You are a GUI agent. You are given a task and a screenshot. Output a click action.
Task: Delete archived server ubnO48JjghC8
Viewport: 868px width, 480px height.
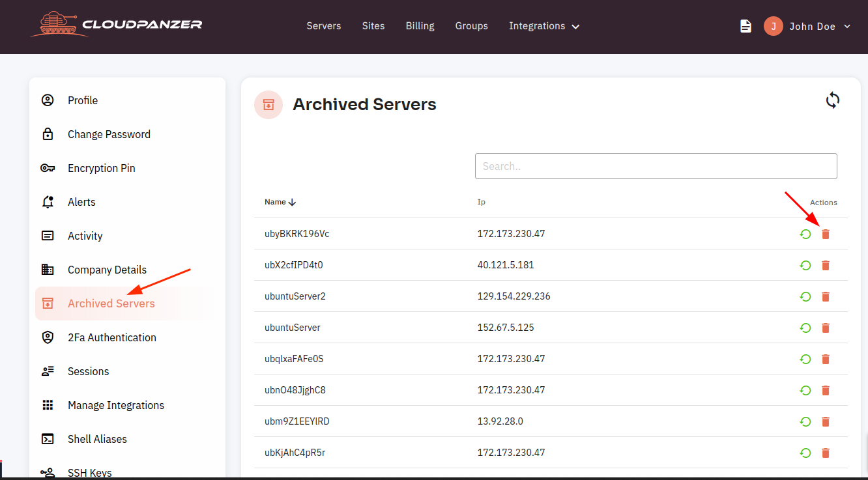click(x=826, y=390)
